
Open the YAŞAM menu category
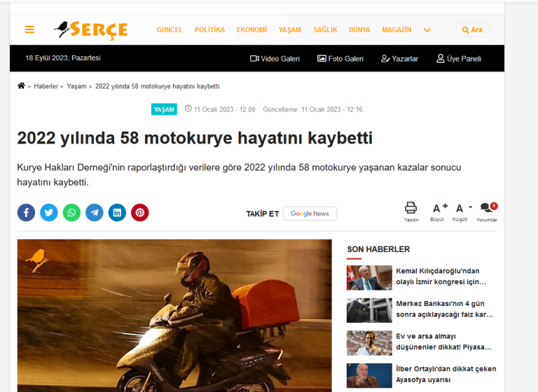click(289, 30)
